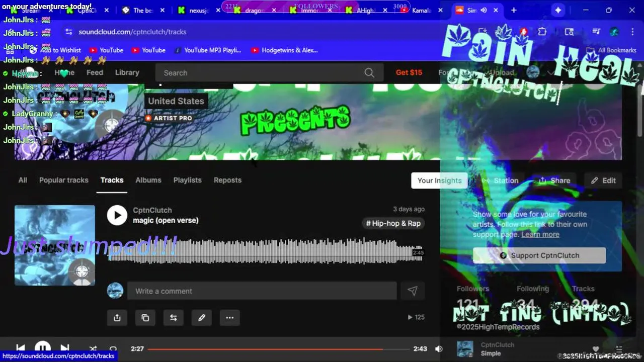Play magic (open verse) track

(x=117, y=215)
